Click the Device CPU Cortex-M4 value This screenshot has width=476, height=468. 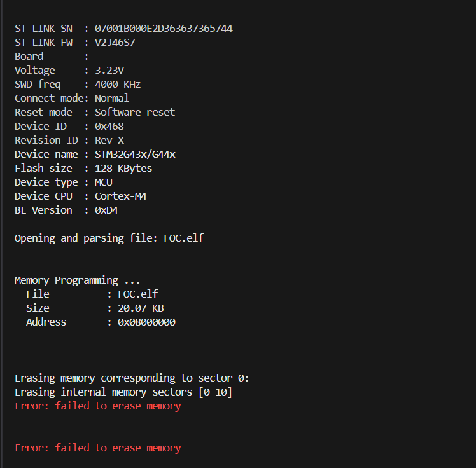coord(121,196)
